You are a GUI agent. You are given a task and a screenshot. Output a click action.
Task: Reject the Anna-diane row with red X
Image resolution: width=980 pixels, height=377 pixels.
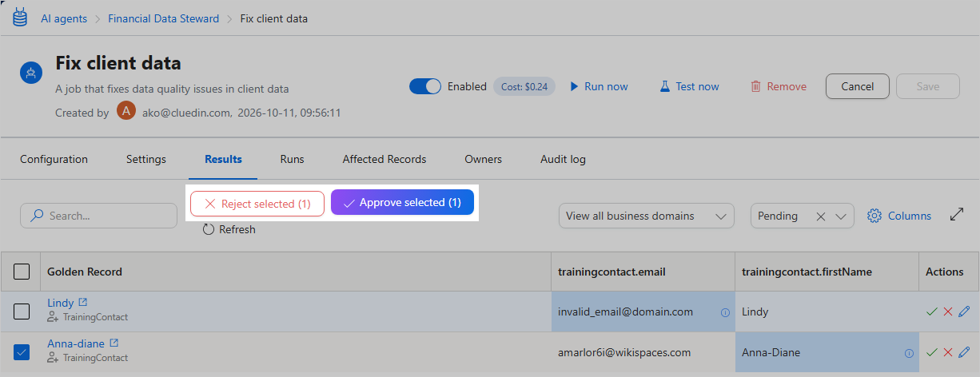coord(948,352)
